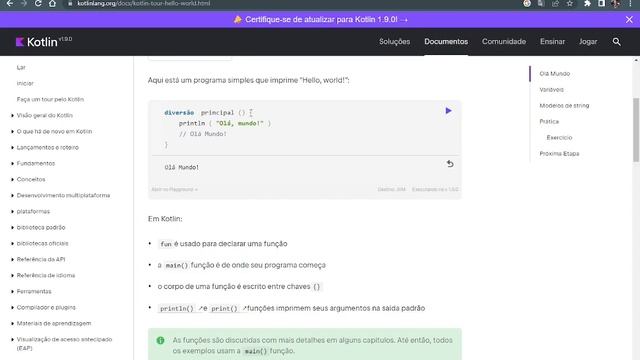Open the Comunidade menu
This screenshot has width=640, height=360.
pos(504,42)
